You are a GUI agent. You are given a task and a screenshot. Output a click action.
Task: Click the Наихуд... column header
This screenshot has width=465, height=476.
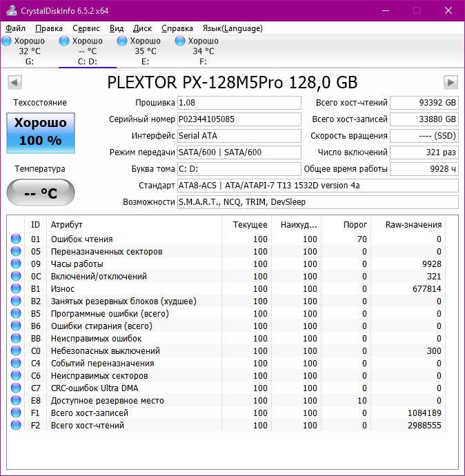click(297, 225)
